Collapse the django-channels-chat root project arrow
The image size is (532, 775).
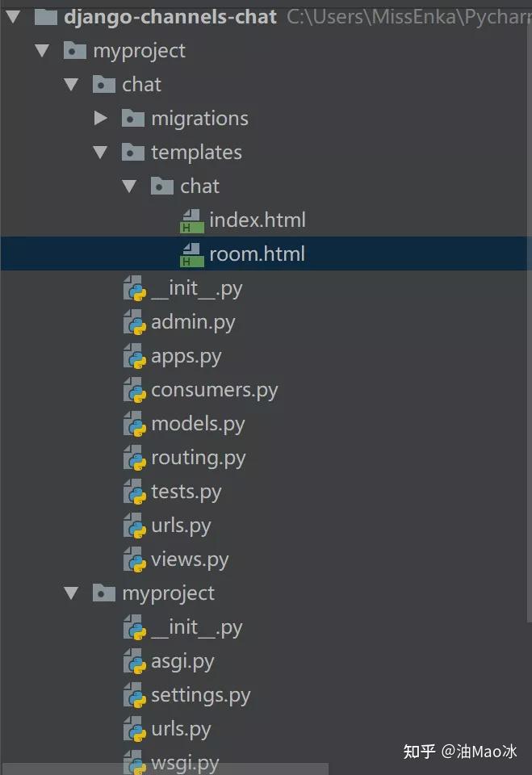[13, 16]
